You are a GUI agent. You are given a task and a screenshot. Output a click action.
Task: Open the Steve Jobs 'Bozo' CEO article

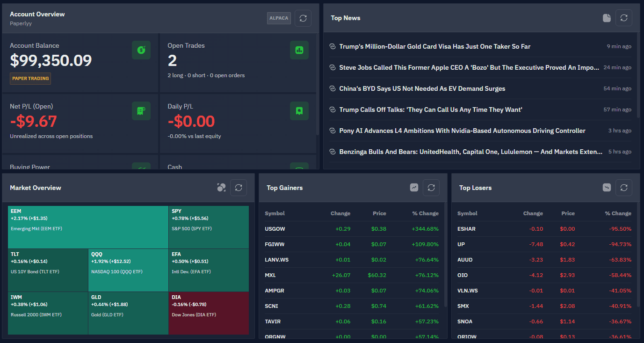(x=469, y=67)
